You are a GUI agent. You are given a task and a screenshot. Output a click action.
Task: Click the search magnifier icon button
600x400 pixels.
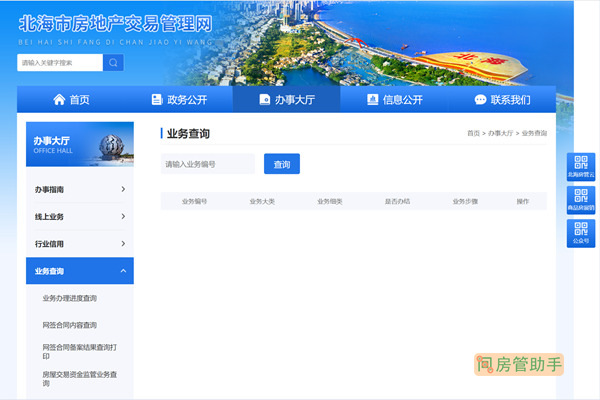click(113, 62)
